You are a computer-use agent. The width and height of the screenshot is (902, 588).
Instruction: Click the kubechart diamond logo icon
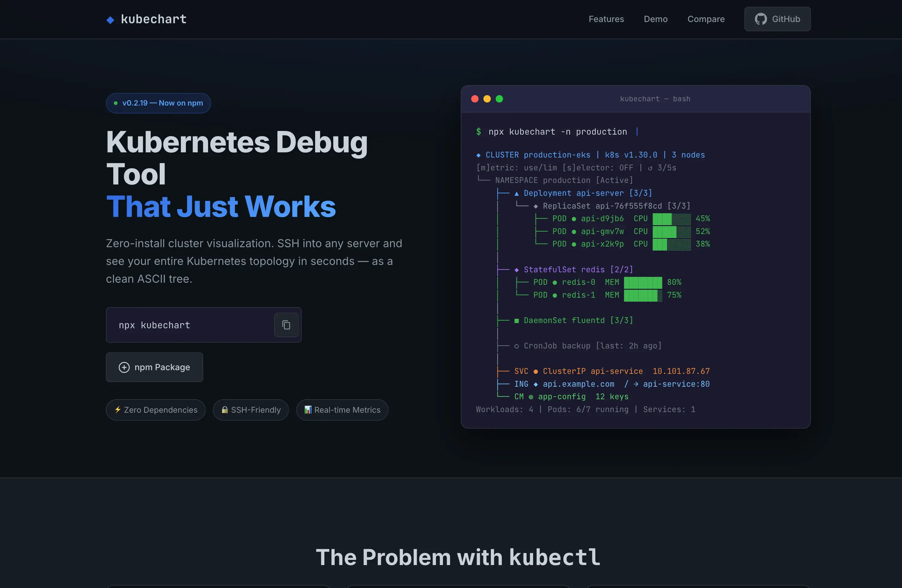110,20
